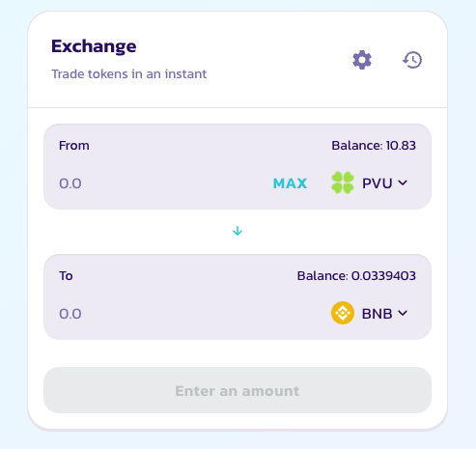Click the To label
The width and height of the screenshot is (476, 449).
coord(66,276)
